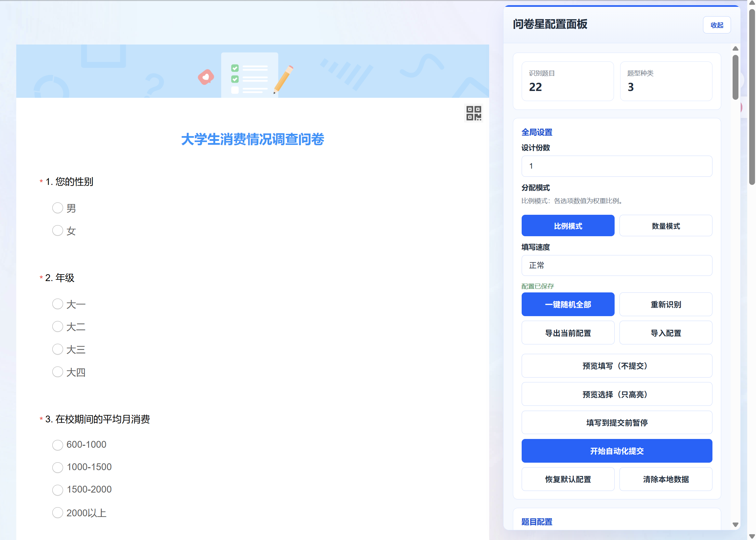Choose 大三 for grade

coord(58,349)
